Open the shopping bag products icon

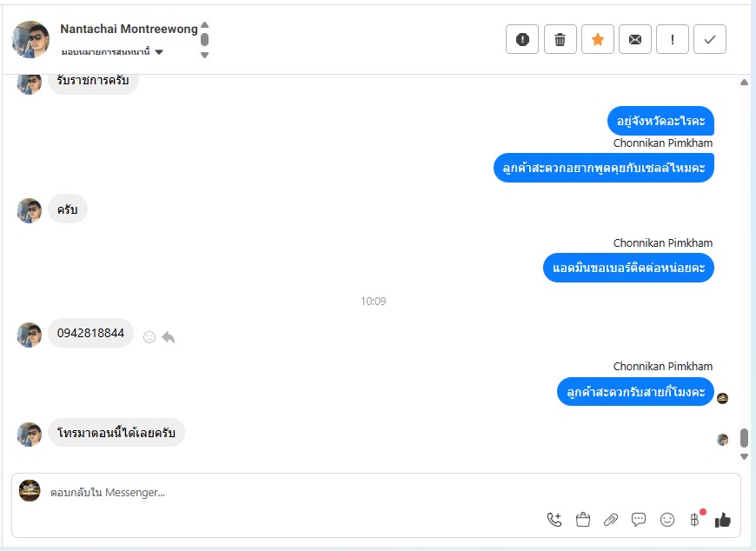click(x=583, y=519)
